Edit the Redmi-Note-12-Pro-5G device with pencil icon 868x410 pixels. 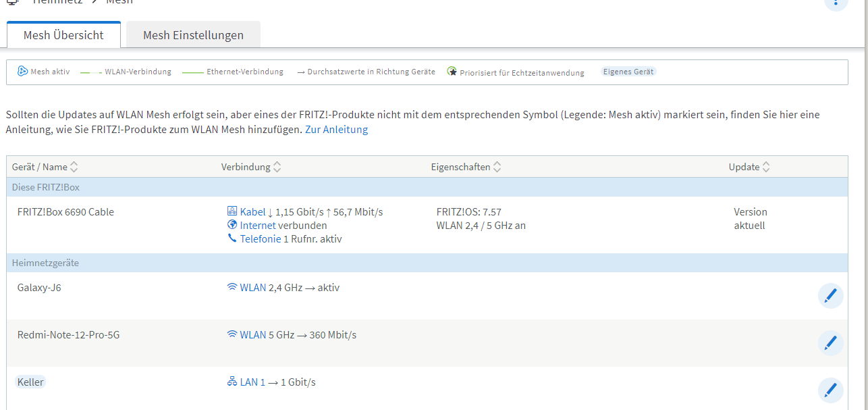pyautogui.click(x=831, y=343)
